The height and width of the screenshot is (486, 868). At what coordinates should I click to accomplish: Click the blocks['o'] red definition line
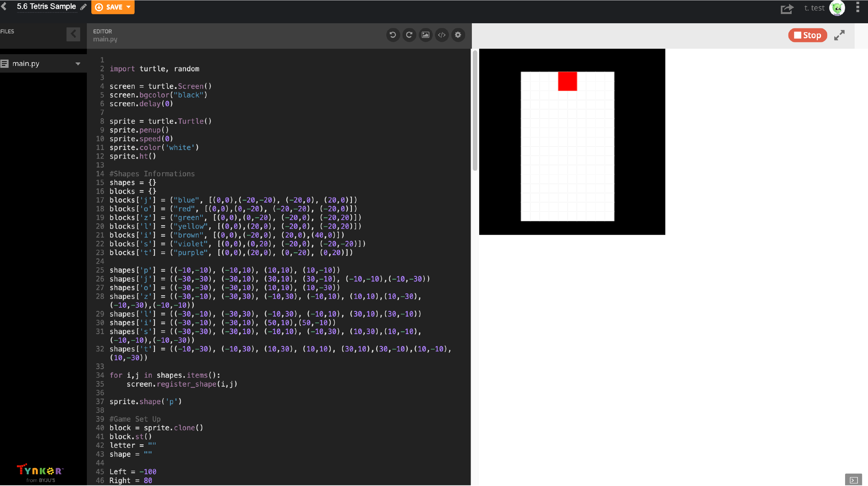pyautogui.click(x=233, y=209)
